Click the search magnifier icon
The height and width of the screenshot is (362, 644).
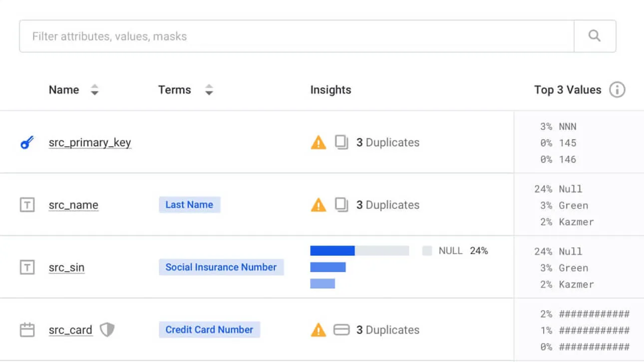coord(594,36)
